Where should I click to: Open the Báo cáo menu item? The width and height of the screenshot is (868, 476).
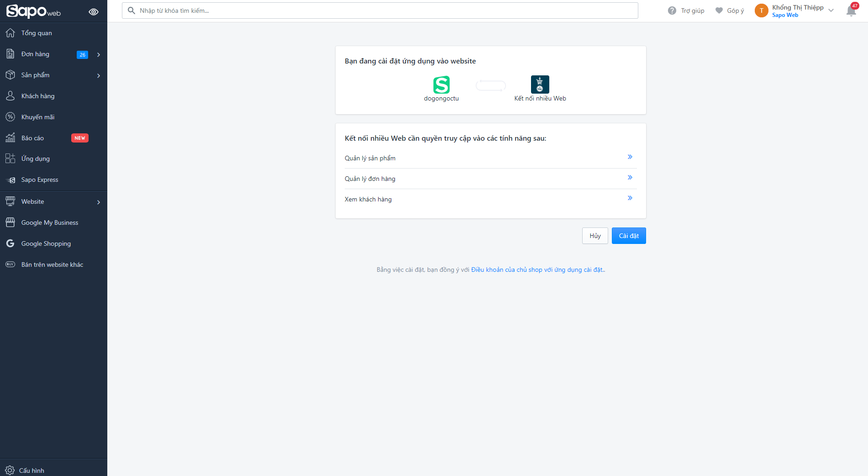coord(53,138)
